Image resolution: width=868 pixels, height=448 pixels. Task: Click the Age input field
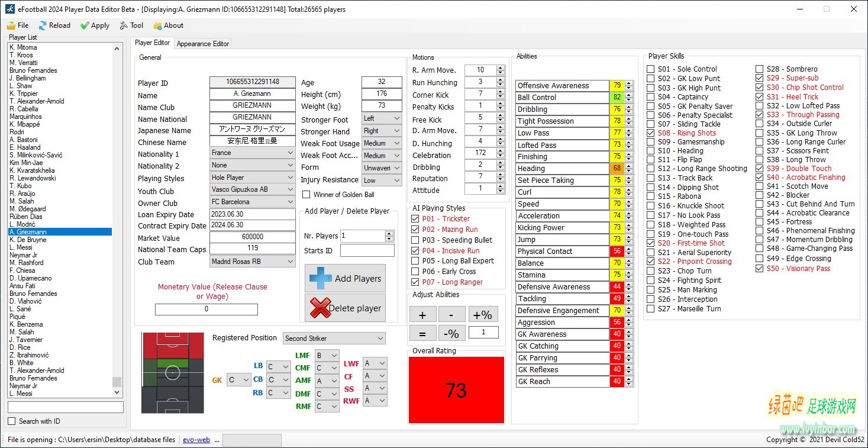tap(382, 82)
